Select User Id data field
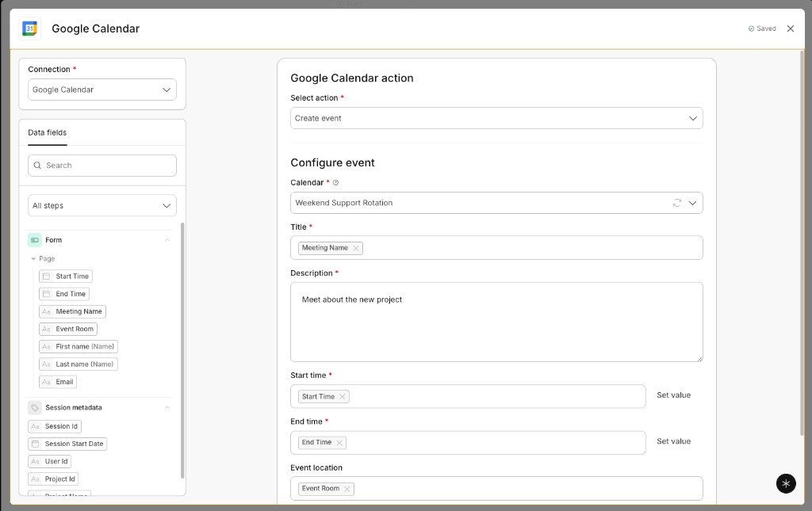The height and width of the screenshot is (511, 812). coord(50,461)
